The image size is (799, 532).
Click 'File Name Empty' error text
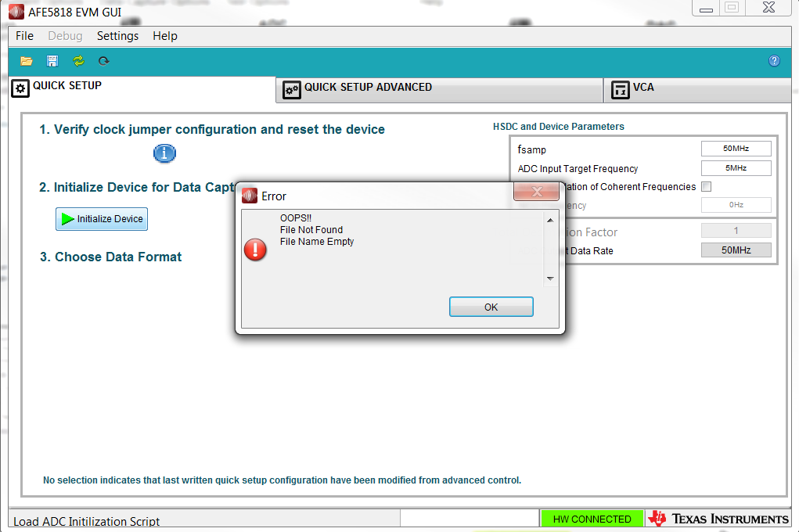(x=317, y=242)
